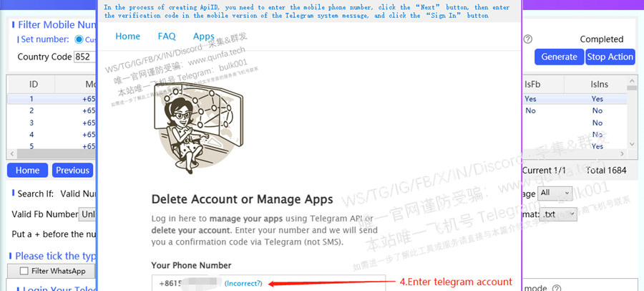Click table horizontal scrollbar left arrow
This screenshot has height=291, width=644.
[x=11, y=153]
